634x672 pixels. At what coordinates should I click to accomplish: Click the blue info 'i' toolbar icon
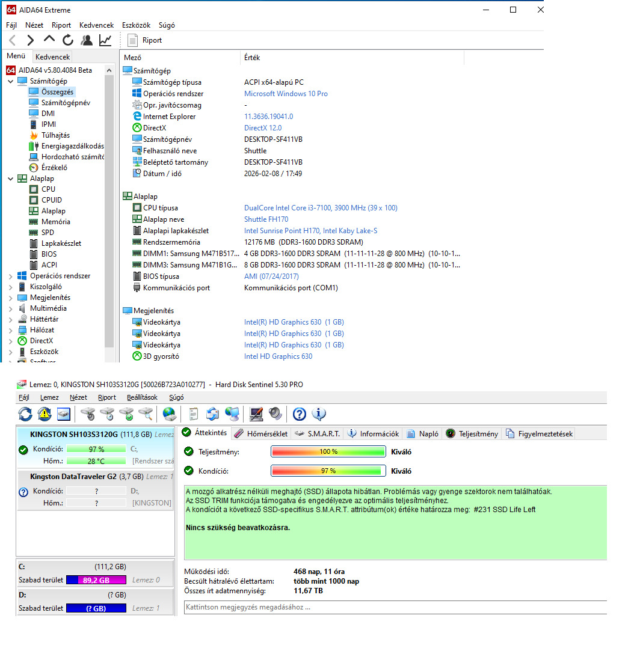(x=318, y=414)
